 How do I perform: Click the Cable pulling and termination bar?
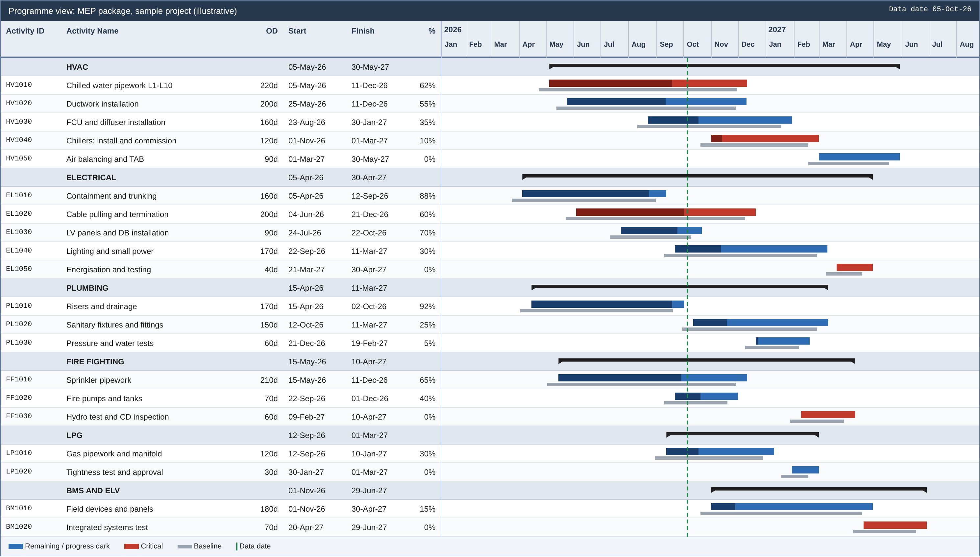click(x=666, y=212)
